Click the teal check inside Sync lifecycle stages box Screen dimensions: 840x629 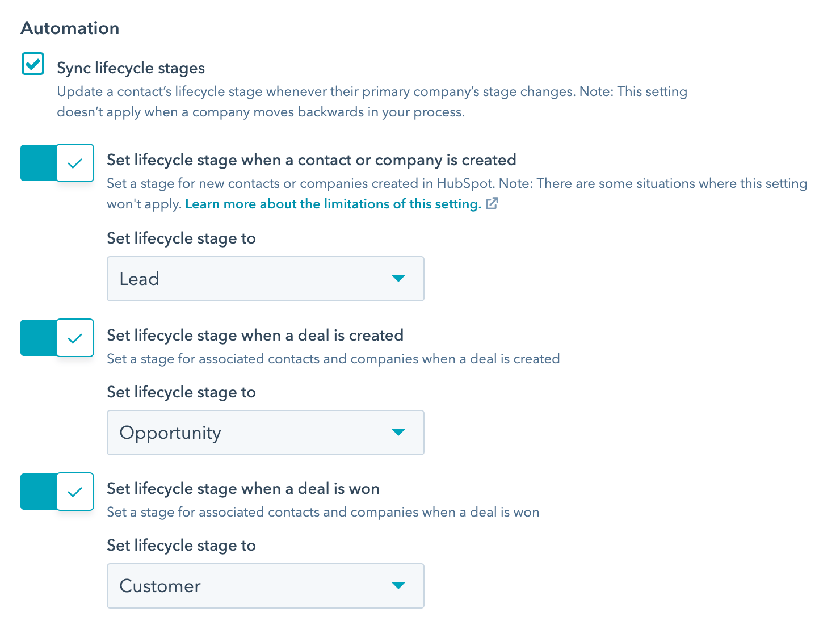pyautogui.click(x=32, y=64)
